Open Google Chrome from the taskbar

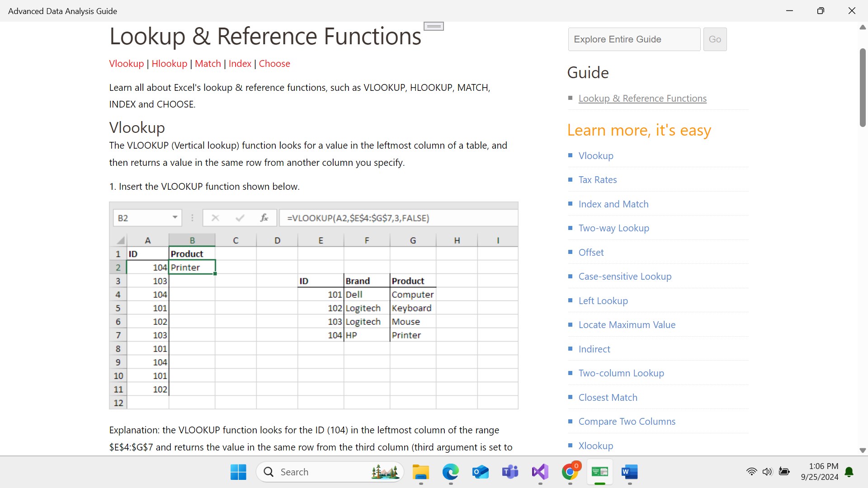point(570,472)
